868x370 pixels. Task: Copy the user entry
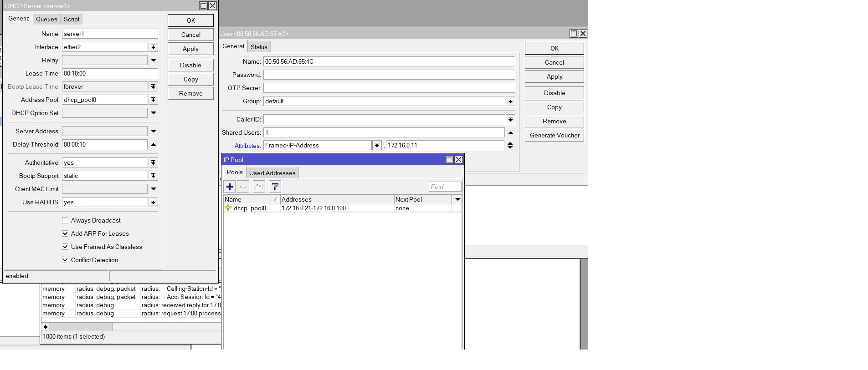[554, 107]
